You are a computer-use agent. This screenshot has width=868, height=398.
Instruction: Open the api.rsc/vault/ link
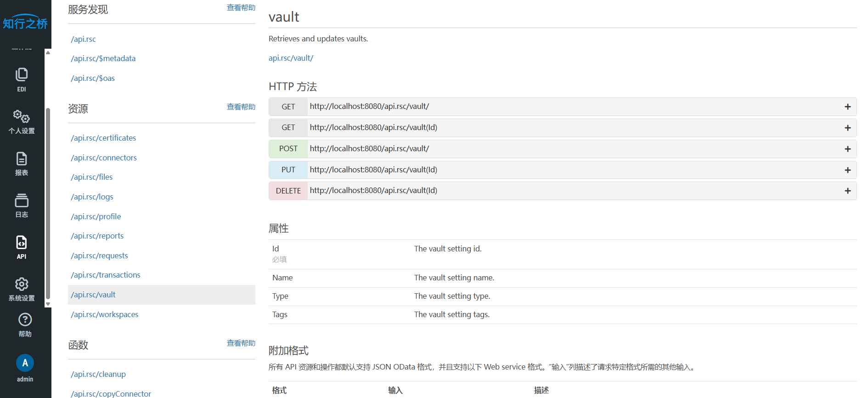[x=291, y=58]
